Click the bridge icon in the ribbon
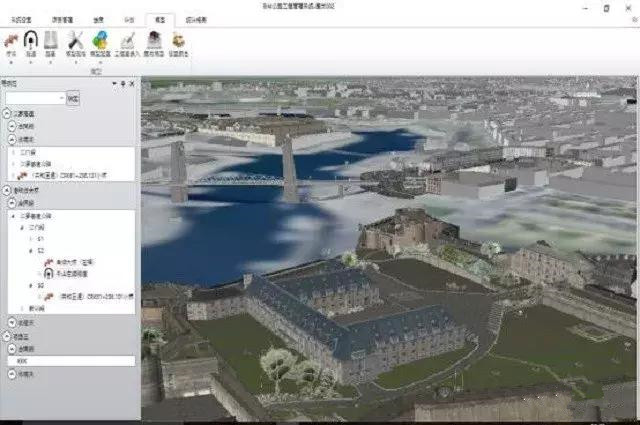Viewport: 640px width, 425px height. pos(11,41)
